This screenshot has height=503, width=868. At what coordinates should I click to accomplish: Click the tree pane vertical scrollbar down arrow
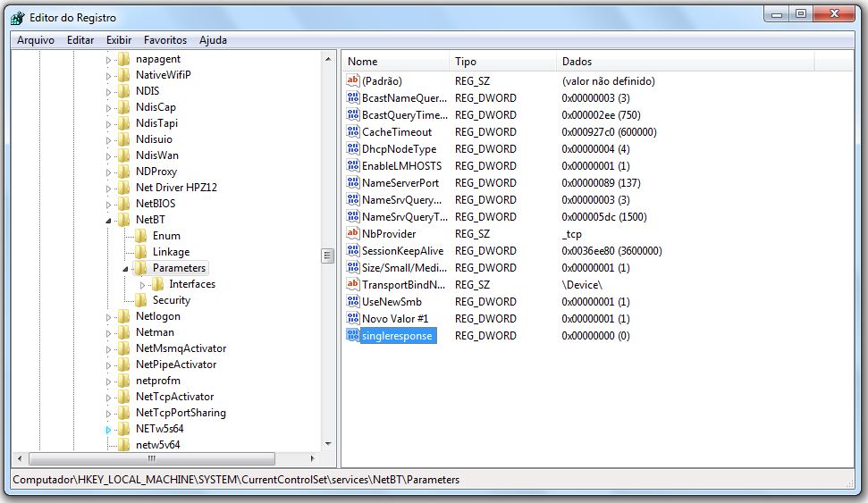point(327,443)
